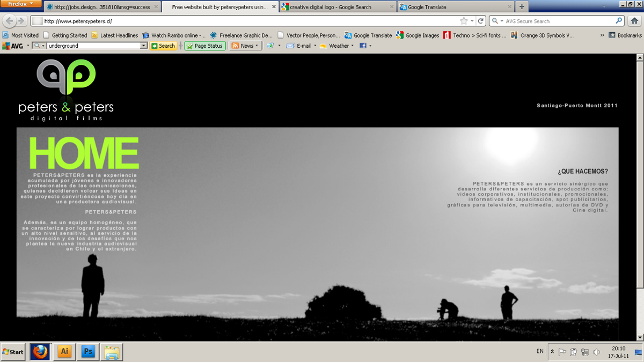Click the AVG toolbar 'underground' search field
644x362 pixels.
(93, 46)
